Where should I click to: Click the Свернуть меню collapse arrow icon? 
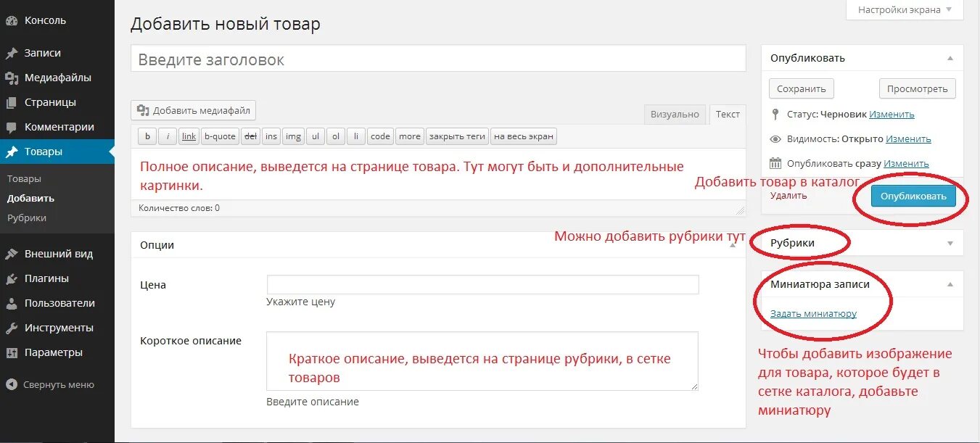tap(12, 385)
